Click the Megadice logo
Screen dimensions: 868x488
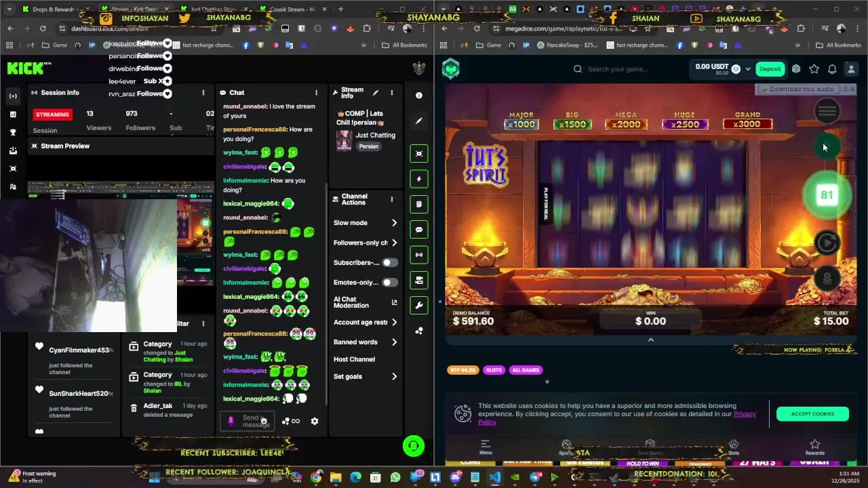pyautogui.click(x=451, y=68)
